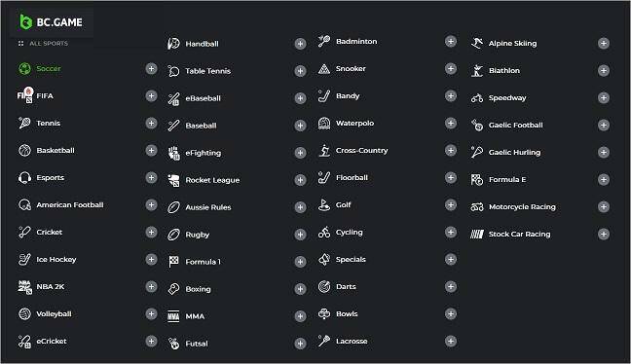Image resolution: width=631 pixels, height=364 pixels.
Task: Expand the Tennis plus button
Action: click(151, 123)
